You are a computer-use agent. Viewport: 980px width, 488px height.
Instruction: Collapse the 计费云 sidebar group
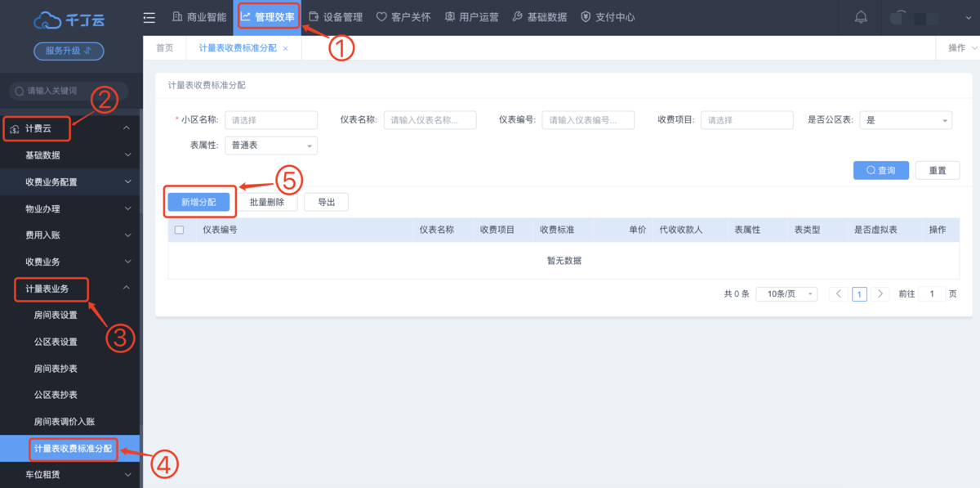click(x=70, y=128)
